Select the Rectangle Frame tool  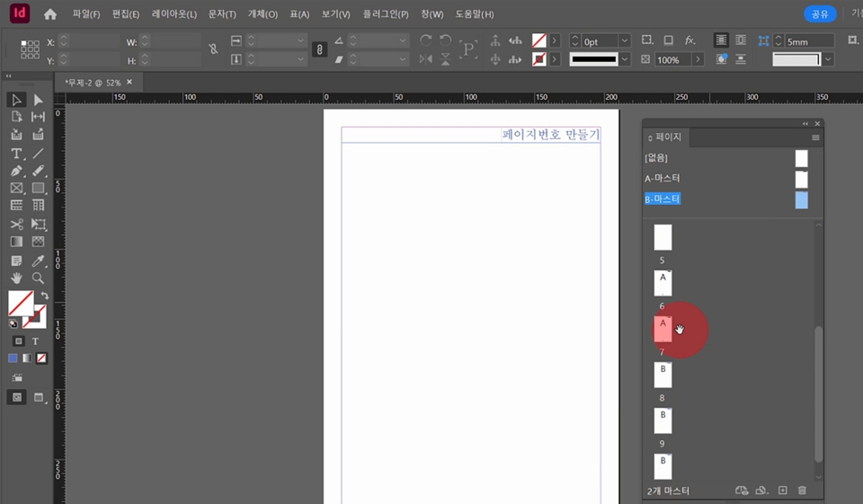click(x=16, y=188)
